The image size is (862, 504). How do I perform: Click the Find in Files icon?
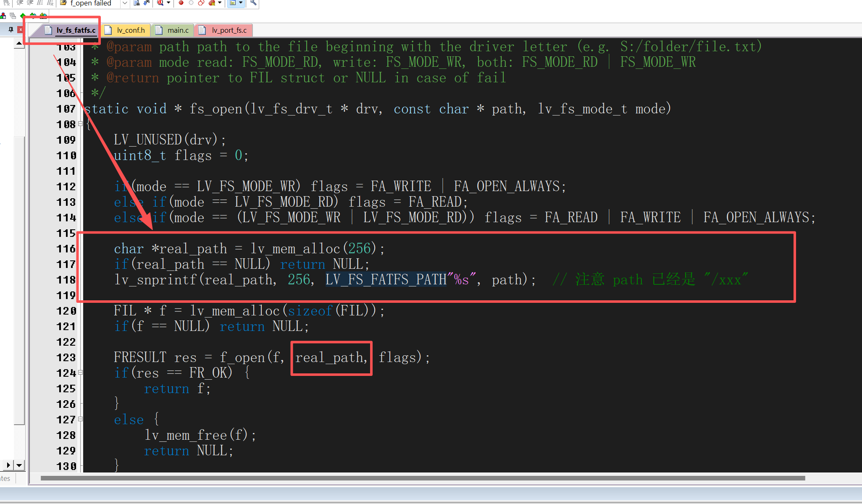coord(137,3)
